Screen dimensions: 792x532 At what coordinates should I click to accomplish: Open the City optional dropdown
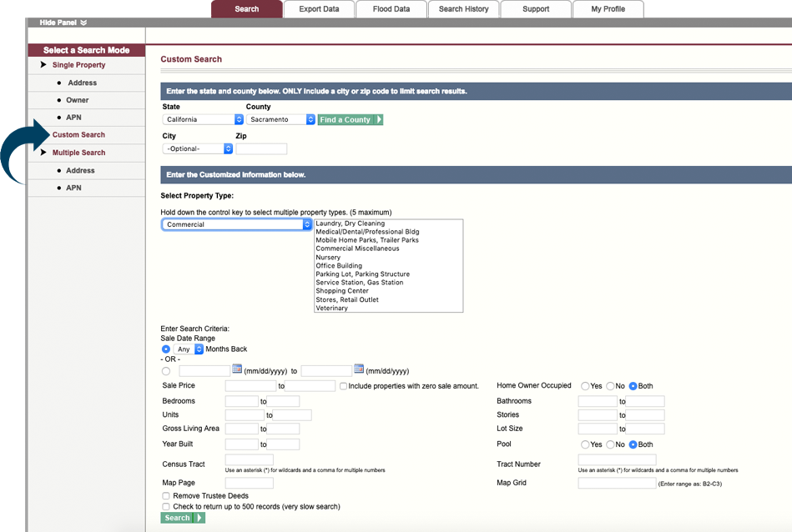tap(197, 149)
